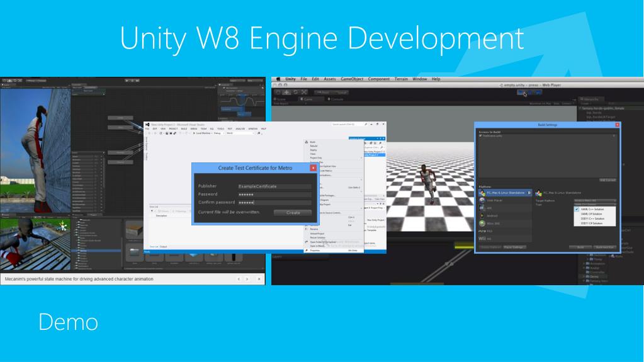Choose D3D11 C# Solution option
The width and height of the screenshot is (644, 362).
click(595, 223)
